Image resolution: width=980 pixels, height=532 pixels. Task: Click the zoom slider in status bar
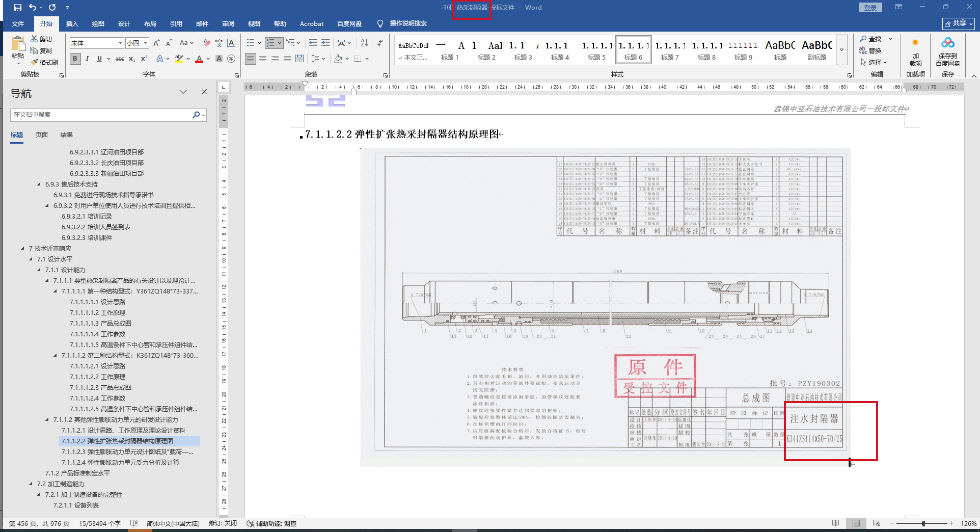[923, 523]
